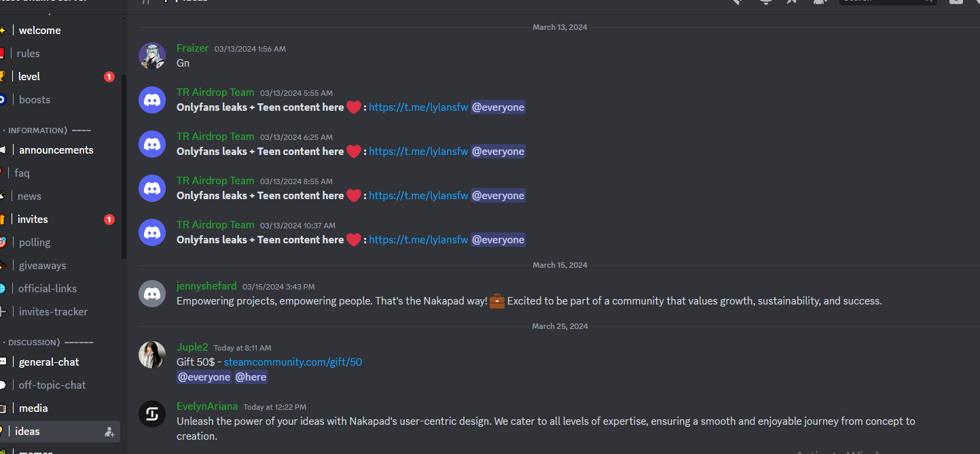This screenshot has height=454, width=980.
Task: Open the steamcommunity.com/gift/50 link
Action: click(293, 362)
